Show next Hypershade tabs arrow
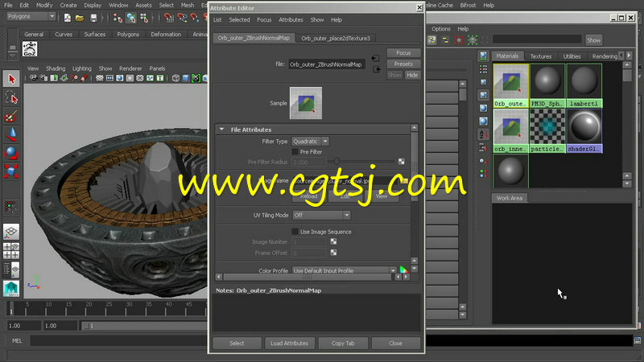Screen dimensions: 644x362 pos(629,55)
